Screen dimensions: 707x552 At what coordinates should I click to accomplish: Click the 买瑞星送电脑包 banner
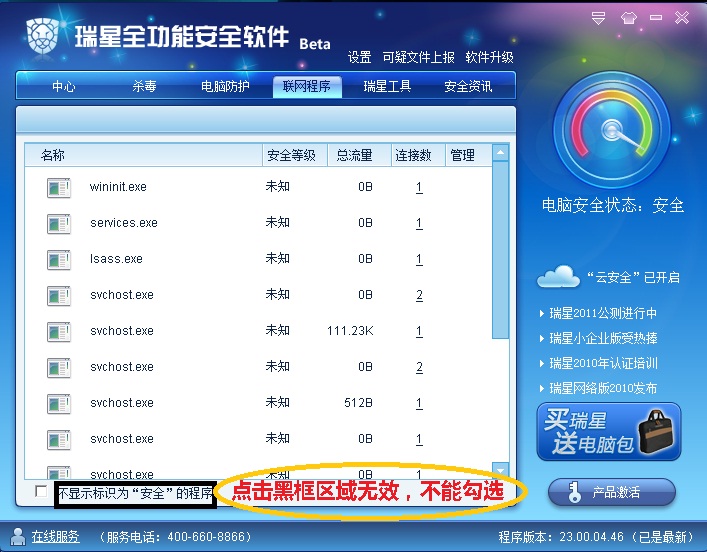click(x=609, y=432)
